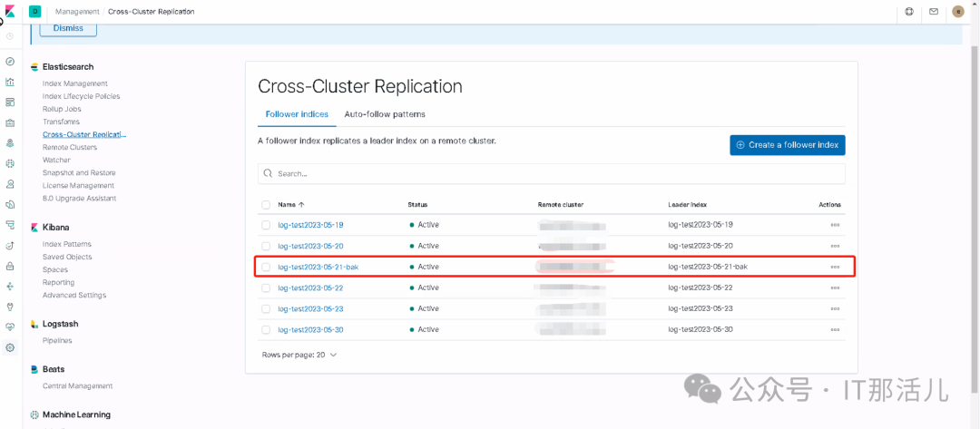980x429 pixels.
Task: Open Central Management under Beats
Action: tap(77, 385)
